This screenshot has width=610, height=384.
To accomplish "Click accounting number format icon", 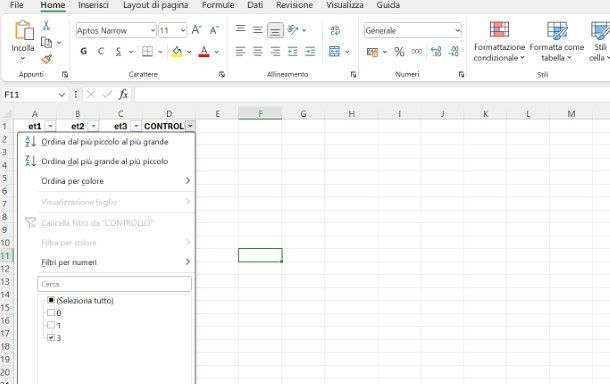I will click(372, 52).
